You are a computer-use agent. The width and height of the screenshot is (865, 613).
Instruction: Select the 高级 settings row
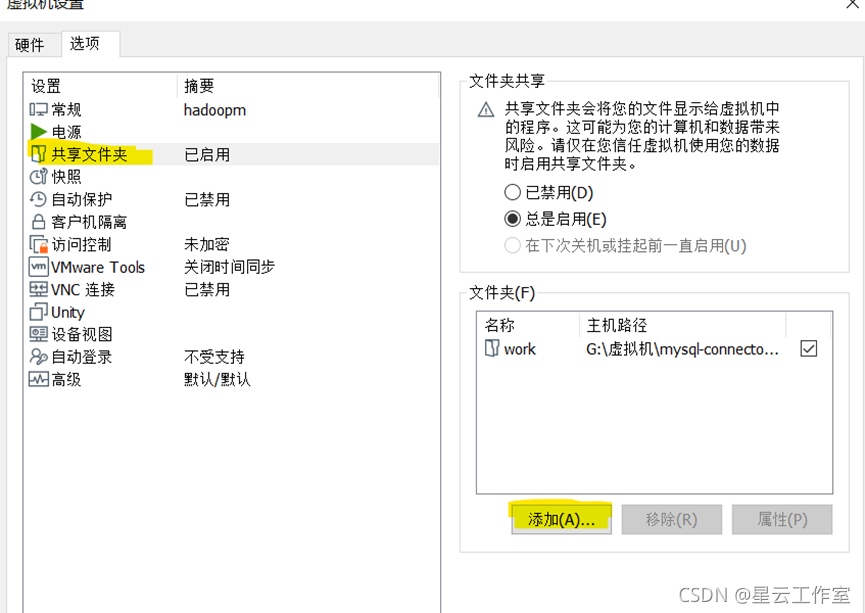pos(233,379)
